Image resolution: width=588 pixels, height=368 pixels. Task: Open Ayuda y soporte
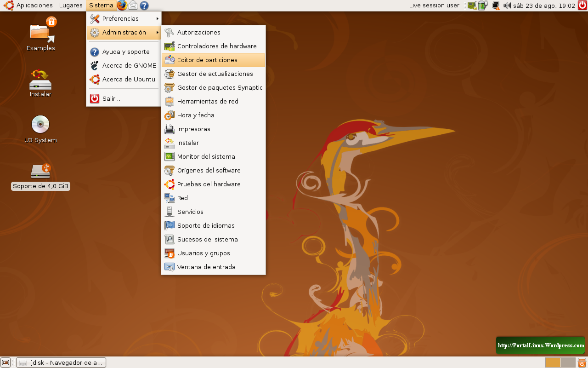click(124, 52)
